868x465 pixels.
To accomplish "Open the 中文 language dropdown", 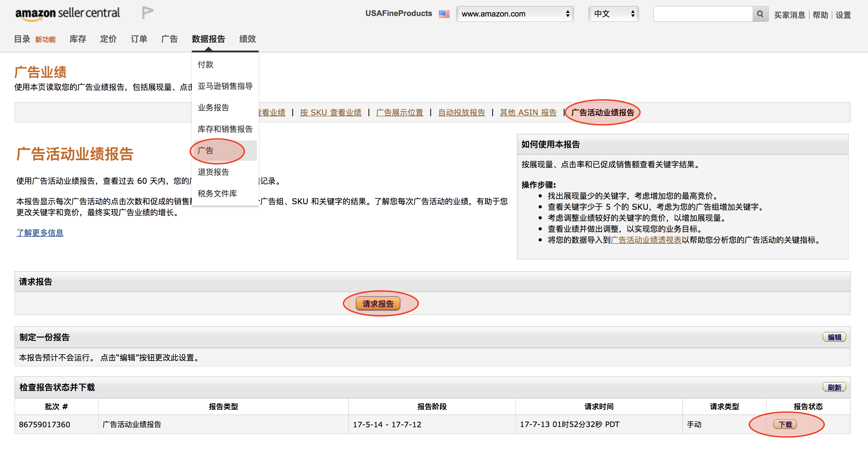I will [x=613, y=14].
